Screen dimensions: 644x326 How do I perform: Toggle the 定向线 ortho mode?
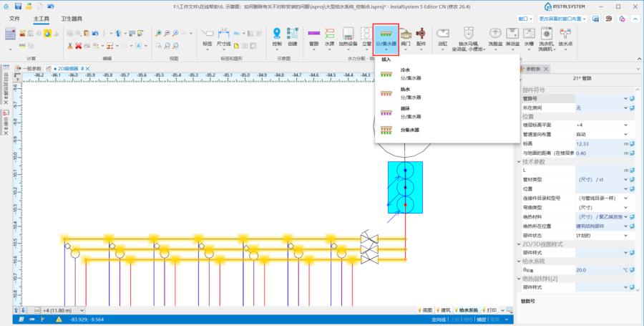coord(439,320)
